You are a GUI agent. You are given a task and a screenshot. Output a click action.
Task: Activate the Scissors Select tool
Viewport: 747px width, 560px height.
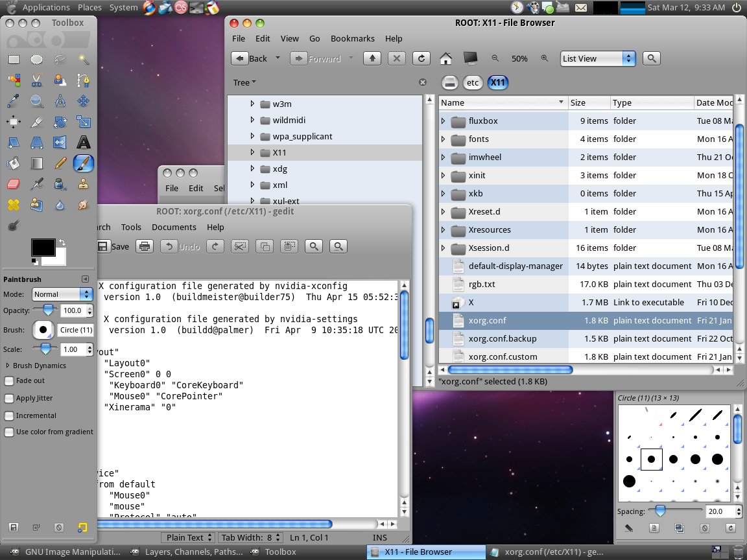point(37,80)
